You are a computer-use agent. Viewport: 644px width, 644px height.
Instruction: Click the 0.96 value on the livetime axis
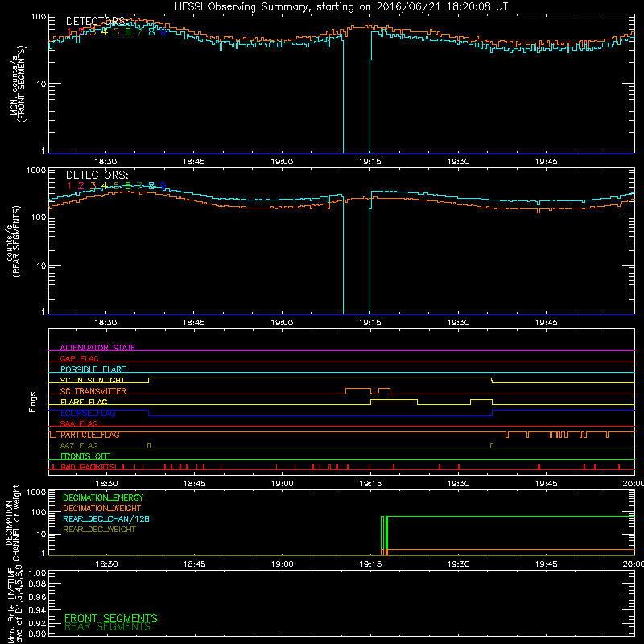(x=37, y=597)
